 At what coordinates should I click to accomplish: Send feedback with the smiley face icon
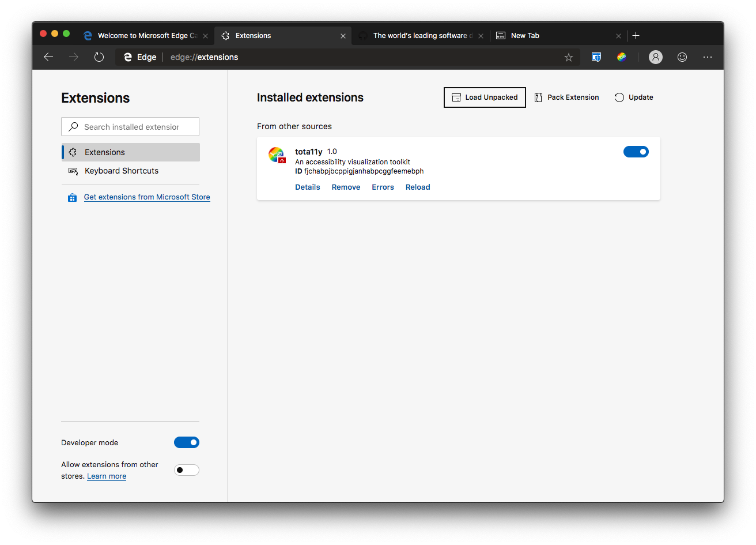(682, 57)
